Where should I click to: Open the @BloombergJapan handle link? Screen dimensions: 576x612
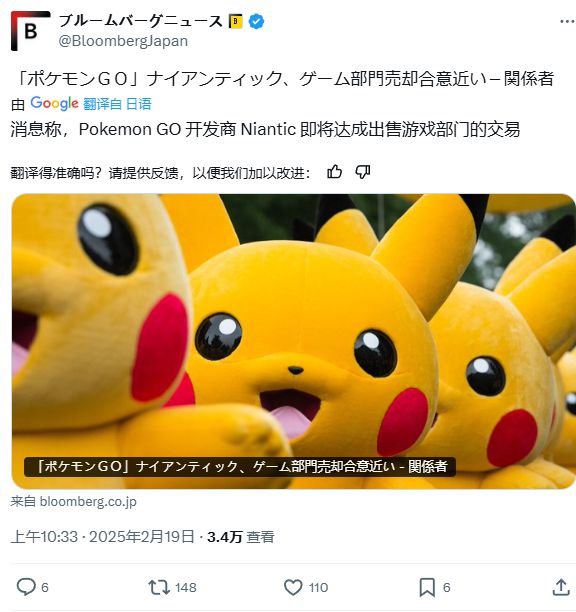tap(123, 41)
